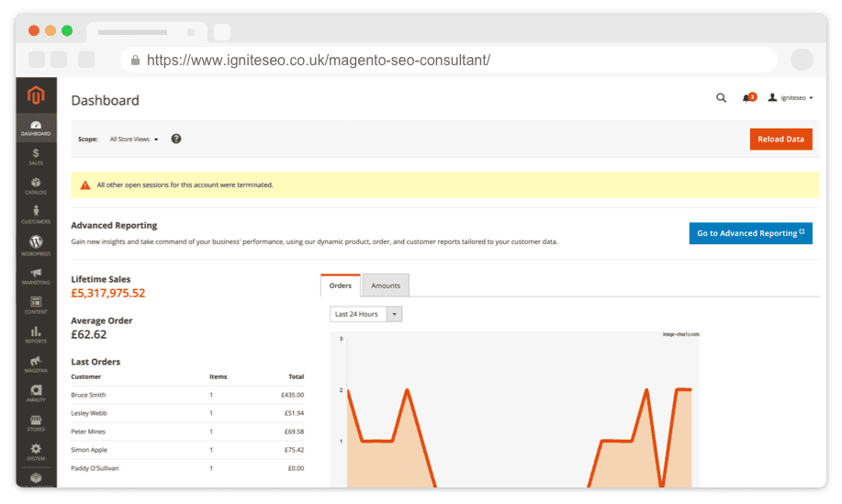Image resolution: width=842 pixels, height=504 pixels.
Task: Click the Customer column header
Action: point(86,376)
